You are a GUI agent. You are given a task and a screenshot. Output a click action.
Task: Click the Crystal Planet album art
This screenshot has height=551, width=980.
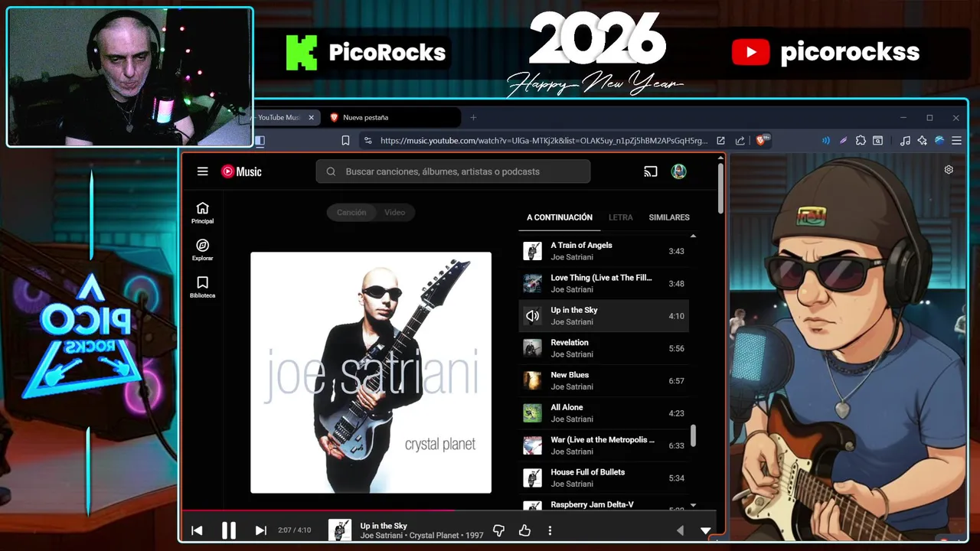(371, 373)
